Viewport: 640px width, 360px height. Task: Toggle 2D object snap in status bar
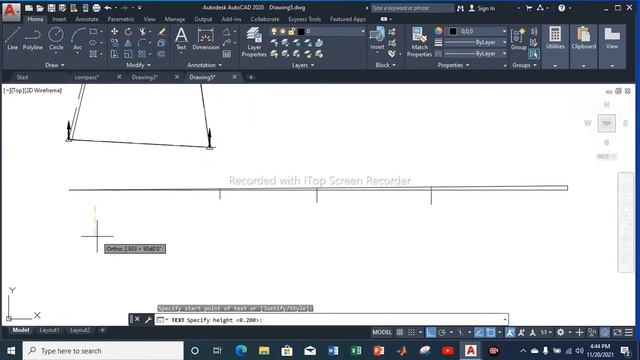pos(490,332)
